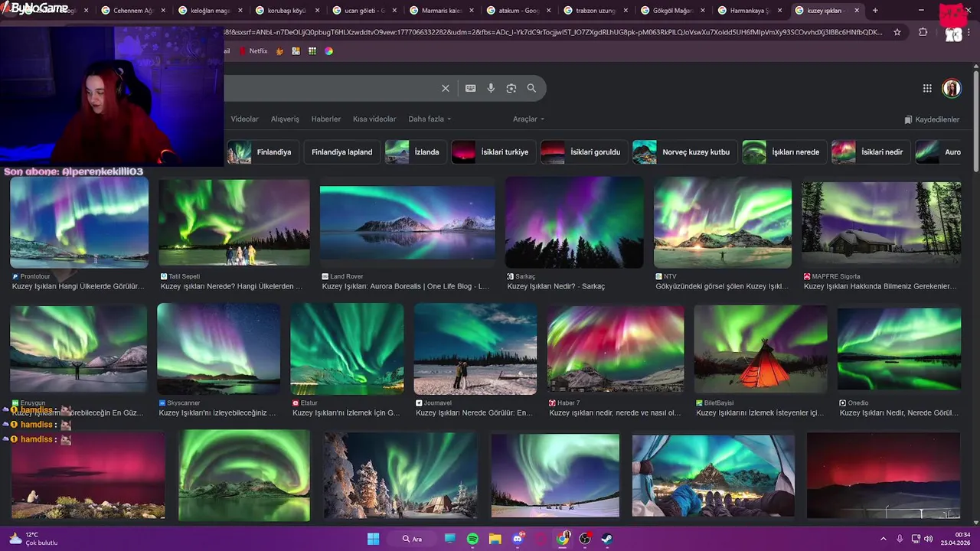Open Spotify from taskbar

[x=472, y=539]
